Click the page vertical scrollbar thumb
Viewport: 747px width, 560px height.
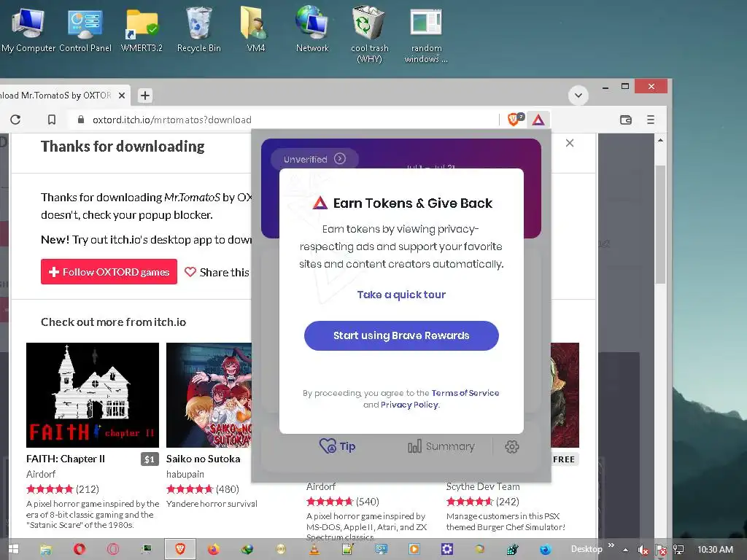pos(659,225)
